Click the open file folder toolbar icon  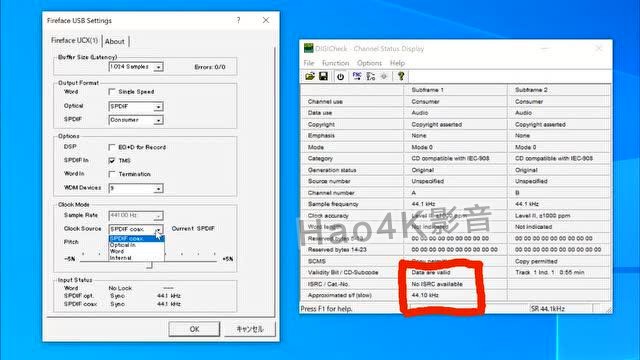[x=310, y=76]
